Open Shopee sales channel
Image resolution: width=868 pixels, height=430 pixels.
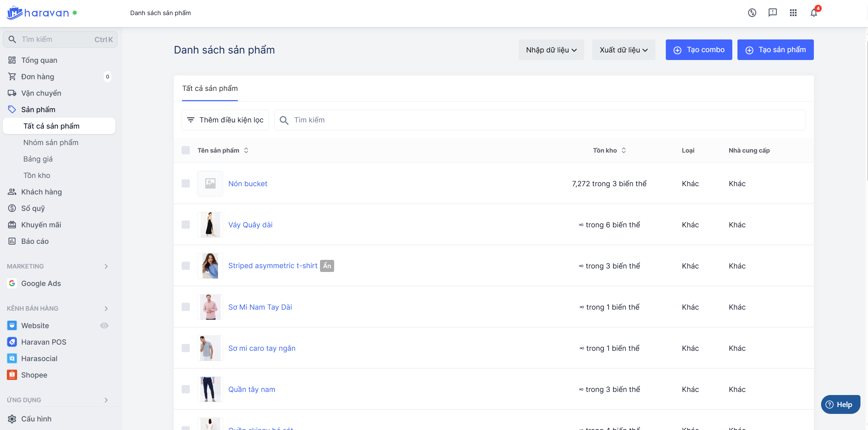point(34,375)
